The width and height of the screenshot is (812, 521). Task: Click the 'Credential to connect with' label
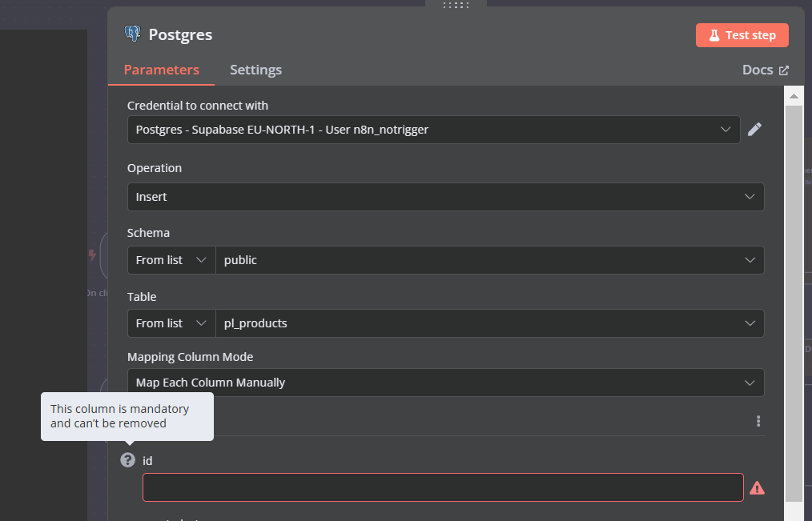point(197,106)
